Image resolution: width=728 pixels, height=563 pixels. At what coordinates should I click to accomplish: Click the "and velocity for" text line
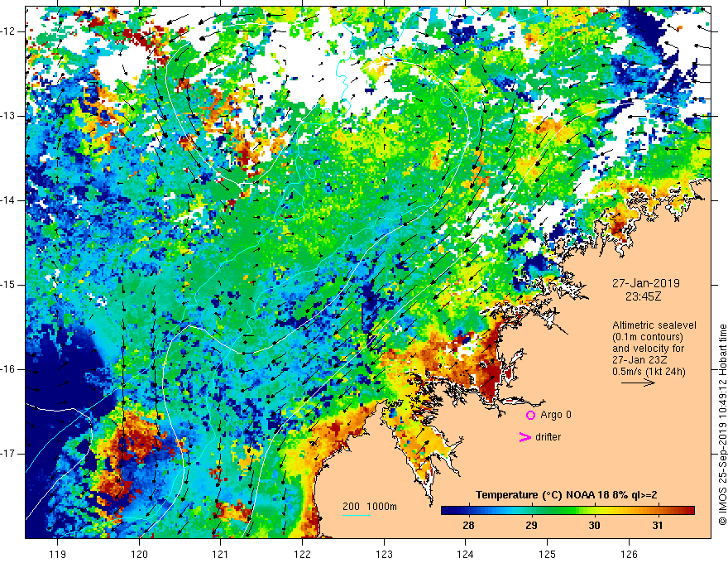point(648,349)
